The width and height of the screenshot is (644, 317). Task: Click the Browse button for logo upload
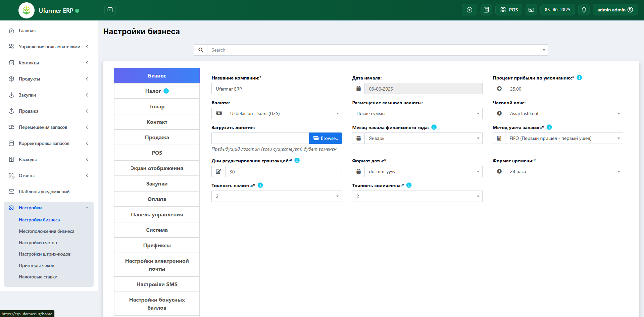click(x=325, y=138)
